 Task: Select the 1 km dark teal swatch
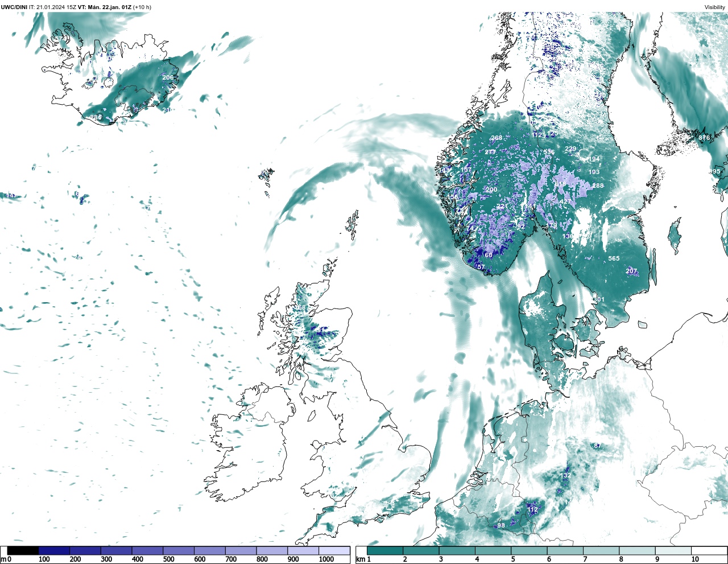385,550
